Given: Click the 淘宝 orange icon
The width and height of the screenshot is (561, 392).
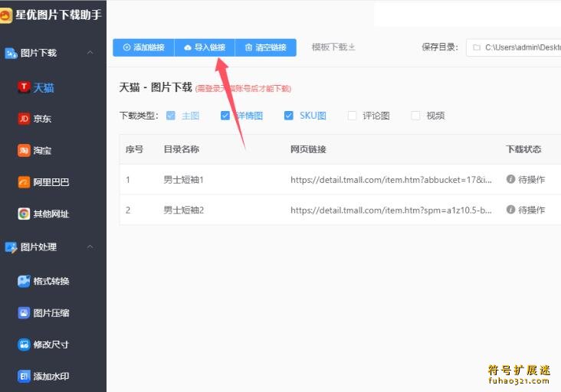Looking at the screenshot, I should [x=24, y=150].
